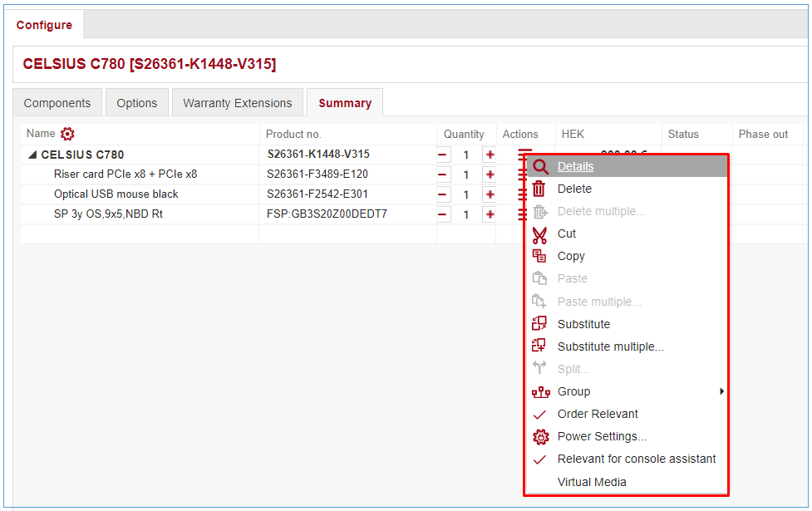
Task: Click the Substitute icon in context menu
Action: point(539,323)
